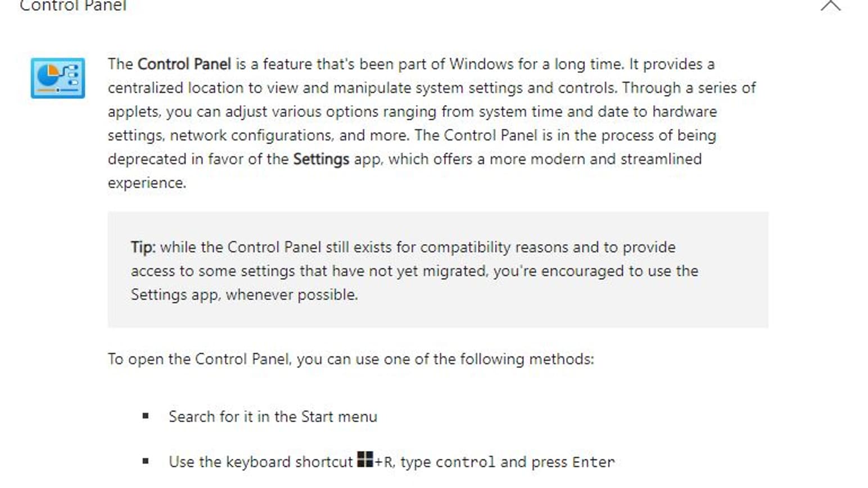Screen dimensions: 868x488
Task: Click the blue Control Panel icon
Action: click(x=58, y=78)
